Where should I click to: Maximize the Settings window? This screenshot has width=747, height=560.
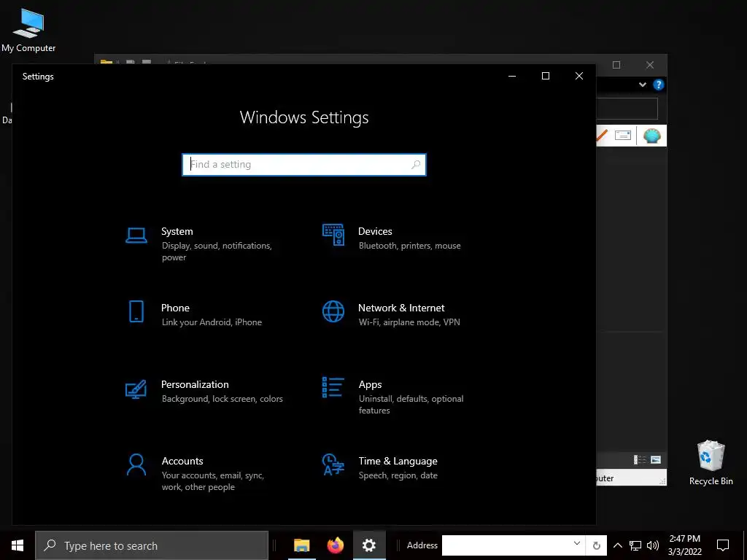coord(546,76)
